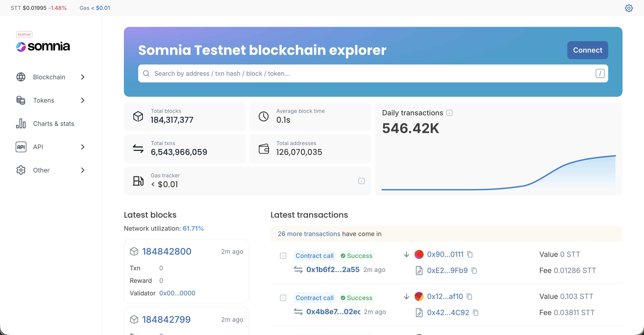Click cube icon of block 184842799

click(134, 320)
